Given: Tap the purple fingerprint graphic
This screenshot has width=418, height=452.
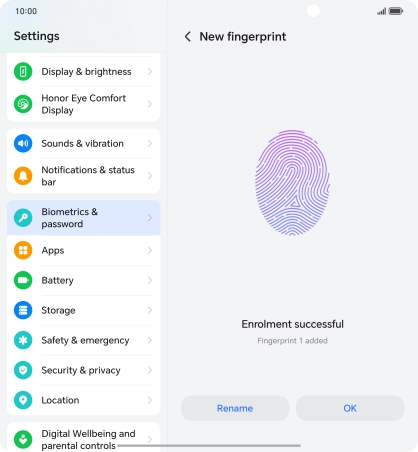Looking at the screenshot, I should (292, 183).
